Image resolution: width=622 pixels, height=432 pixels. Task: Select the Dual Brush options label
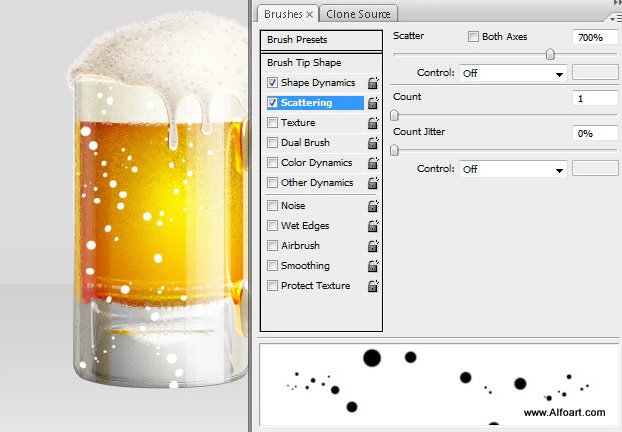click(x=305, y=142)
